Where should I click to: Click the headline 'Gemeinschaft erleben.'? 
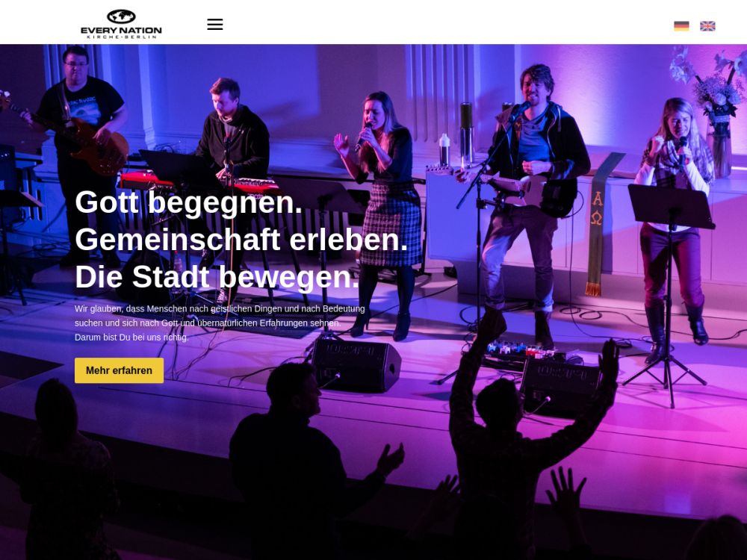[x=241, y=239]
